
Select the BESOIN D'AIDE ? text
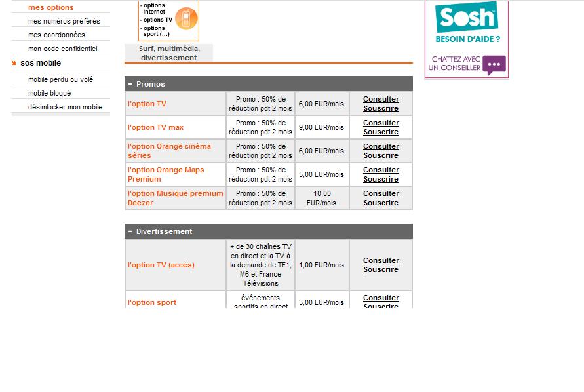tap(468, 39)
